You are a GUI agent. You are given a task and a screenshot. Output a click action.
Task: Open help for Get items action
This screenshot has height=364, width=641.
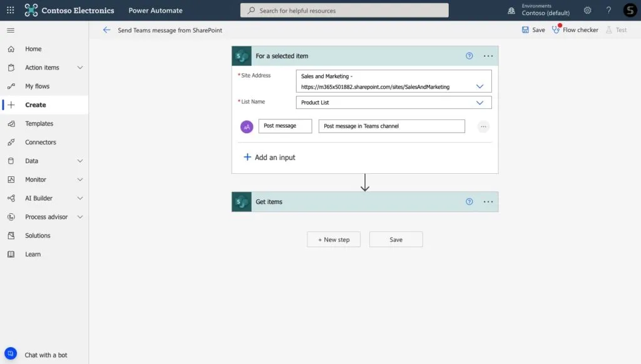pos(469,202)
